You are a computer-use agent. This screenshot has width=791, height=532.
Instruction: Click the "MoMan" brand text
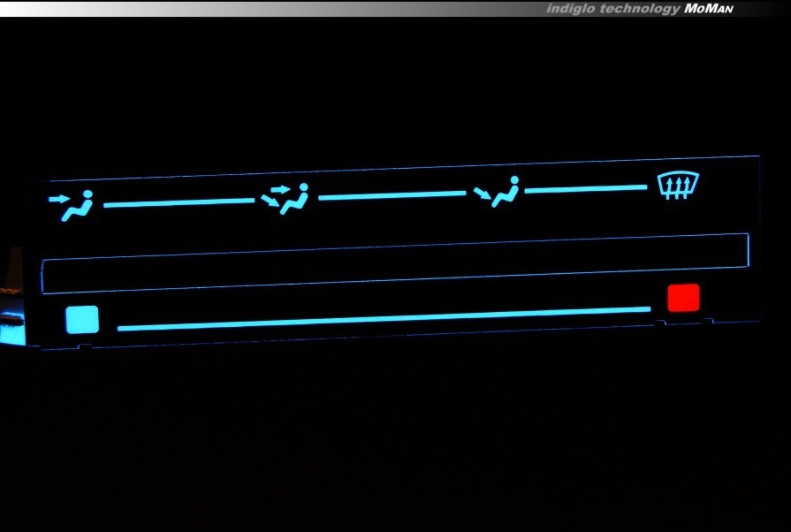[x=709, y=9]
